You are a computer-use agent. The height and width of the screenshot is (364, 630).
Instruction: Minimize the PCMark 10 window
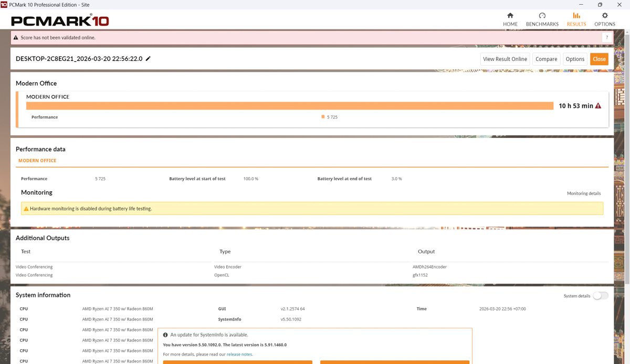click(x=581, y=5)
